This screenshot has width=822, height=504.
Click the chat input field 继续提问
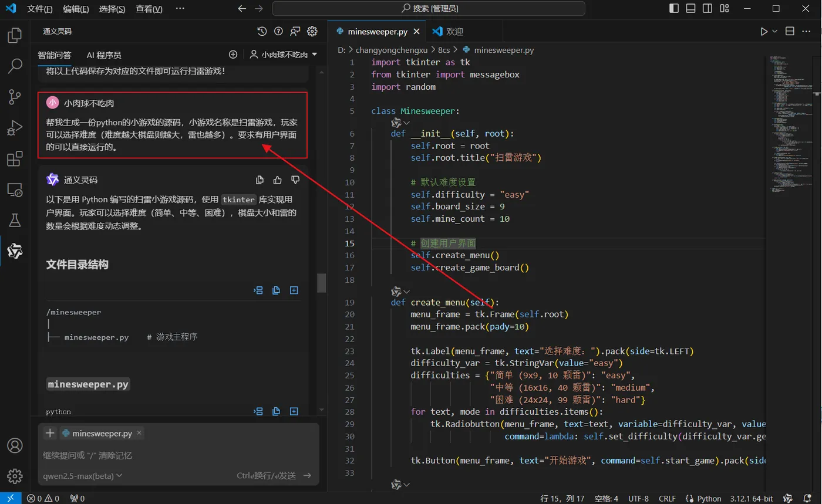point(178,455)
